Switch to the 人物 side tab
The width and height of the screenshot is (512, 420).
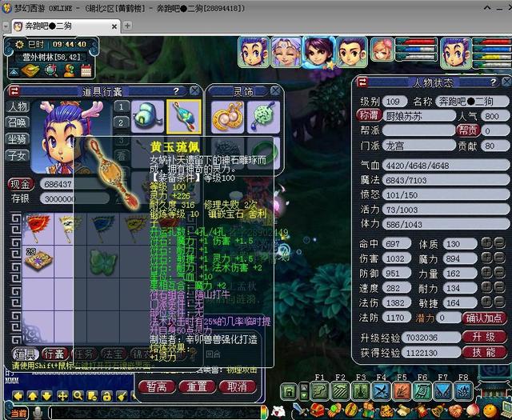18,106
